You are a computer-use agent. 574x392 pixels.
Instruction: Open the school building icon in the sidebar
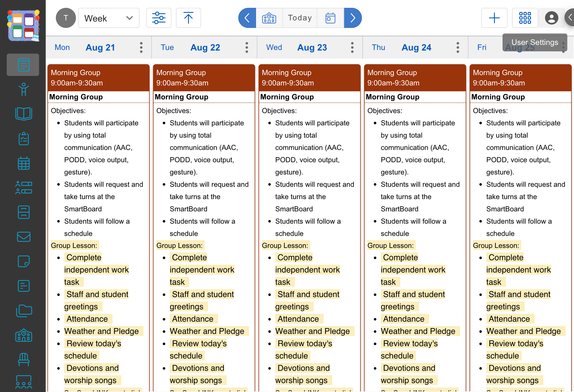[x=23, y=335]
